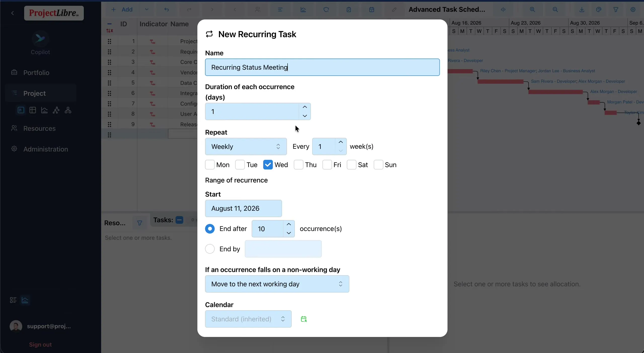Check the Tue checkbox
The image size is (644, 353).
(240, 165)
